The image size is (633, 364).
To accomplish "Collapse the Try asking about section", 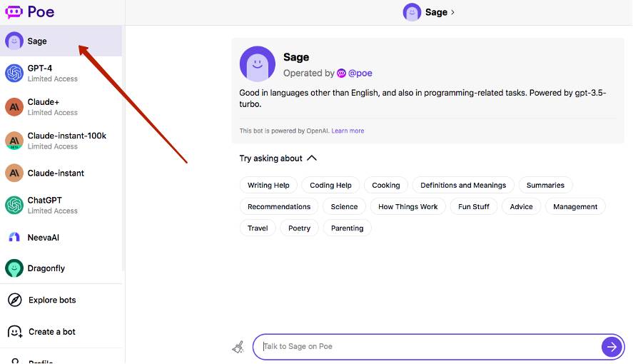I will click(312, 158).
